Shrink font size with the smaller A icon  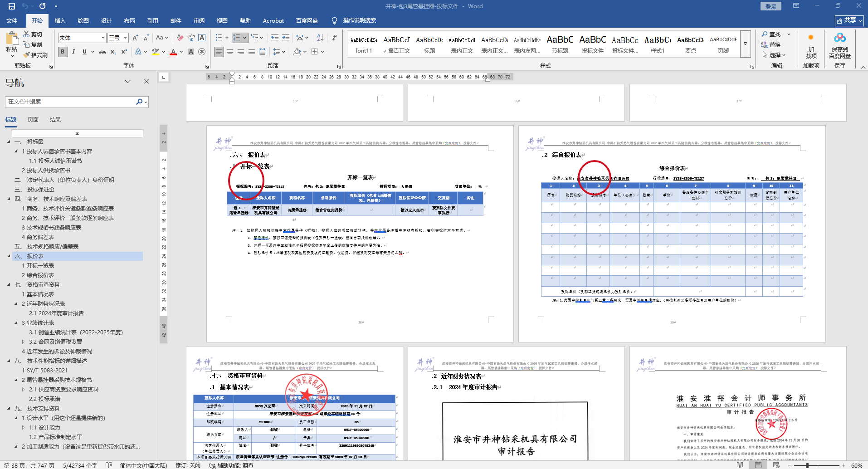146,38
